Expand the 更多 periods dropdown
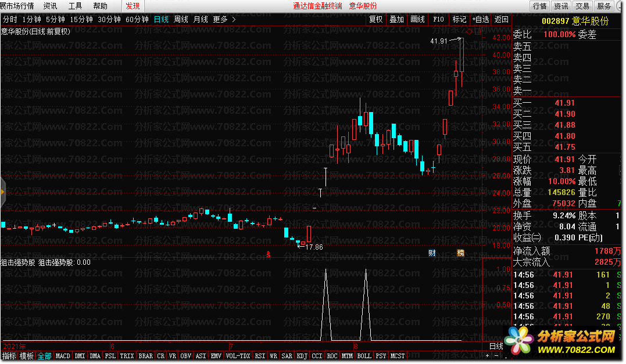 [224, 19]
